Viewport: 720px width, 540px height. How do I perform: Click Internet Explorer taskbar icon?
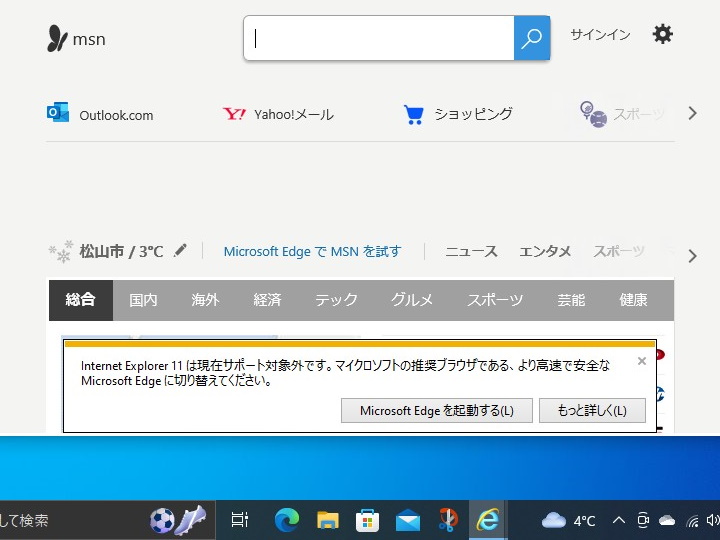pyautogui.click(x=488, y=520)
